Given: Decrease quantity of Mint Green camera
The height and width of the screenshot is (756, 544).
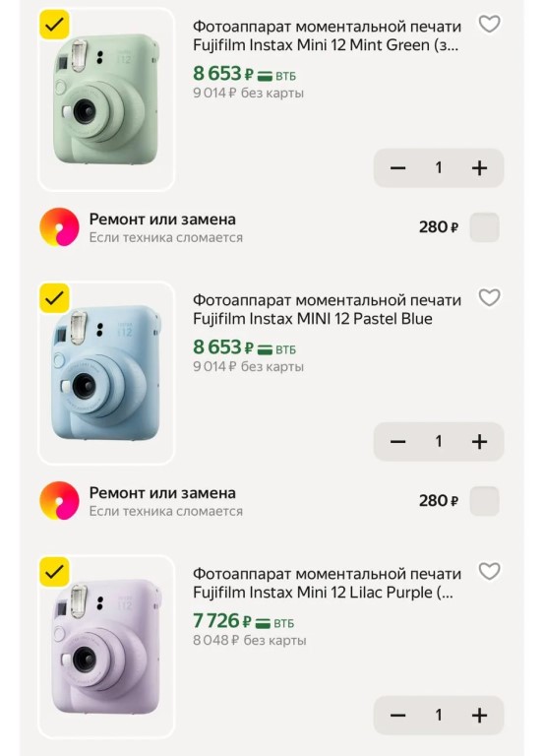Looking at the screenshot, I should click(x=398, y=167).
